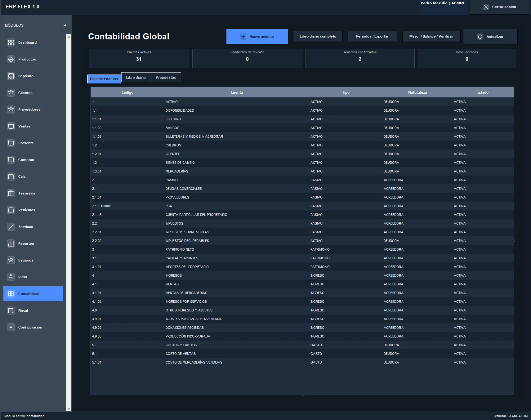The height and width of the screenshot is (420, 531).
Task: Open Libro diario completo
Action: tap(318, 36)
